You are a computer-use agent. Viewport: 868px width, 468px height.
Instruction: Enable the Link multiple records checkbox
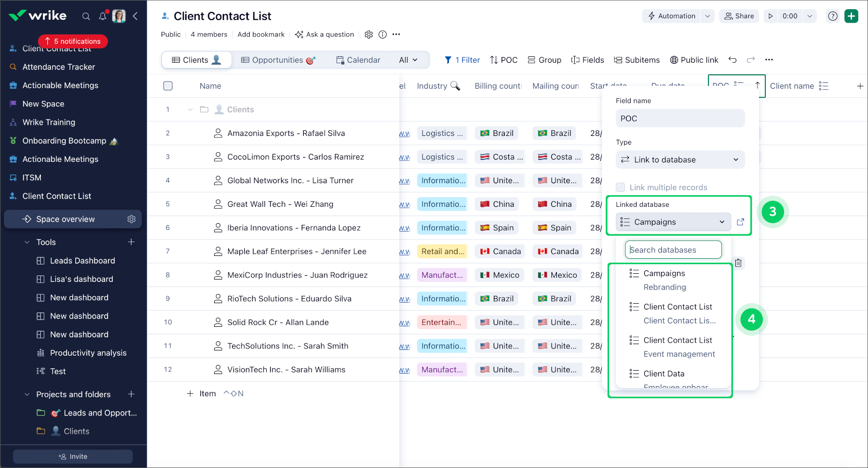(x=620, y=187)
